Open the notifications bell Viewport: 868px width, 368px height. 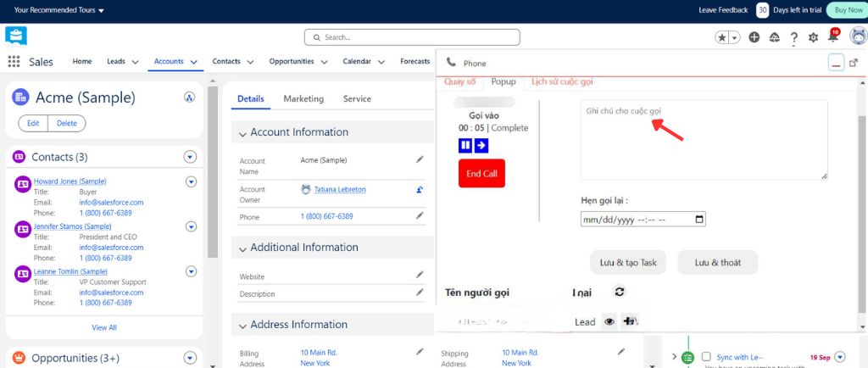(x=832, y=36)
